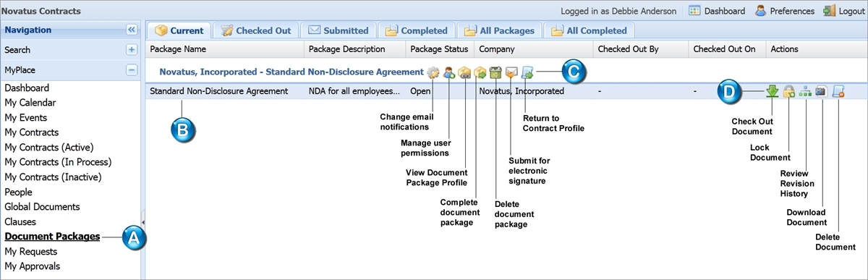Open the All Packages tab

point(501,30)
